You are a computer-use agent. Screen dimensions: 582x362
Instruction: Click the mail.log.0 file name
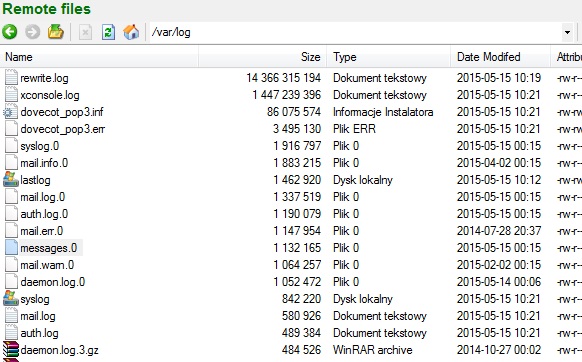click(x=43, y=197)
